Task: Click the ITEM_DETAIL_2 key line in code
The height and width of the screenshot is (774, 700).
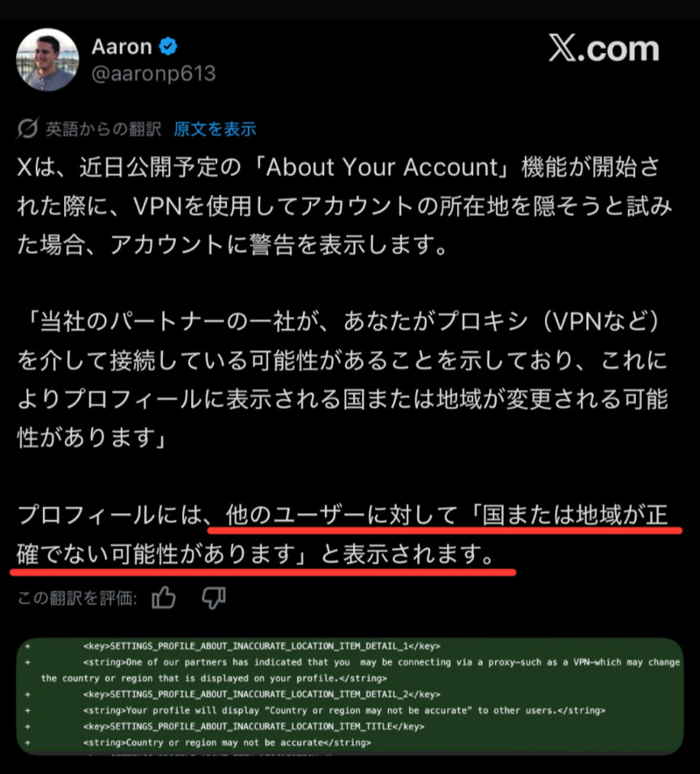Action: (x=262, y=694)
